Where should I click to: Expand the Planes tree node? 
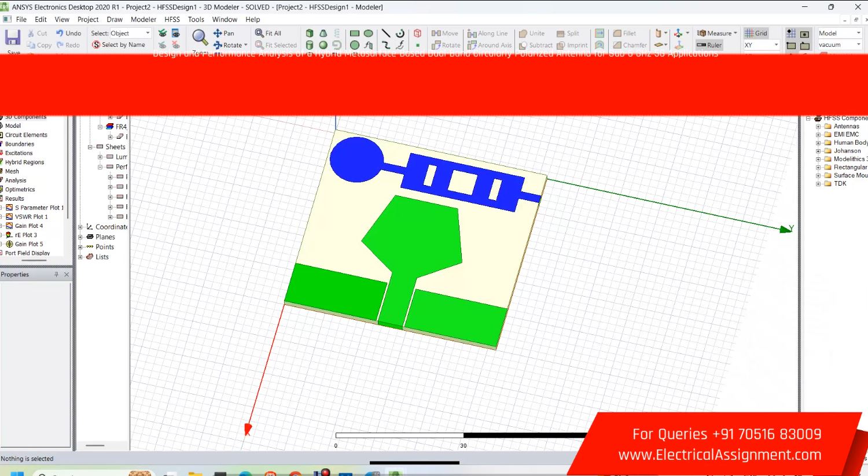[x=80, y=237]
